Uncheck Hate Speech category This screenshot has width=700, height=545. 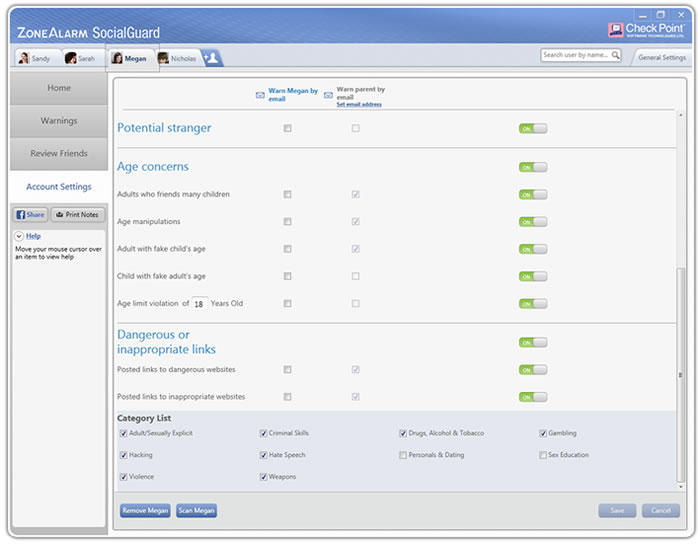pyautogui.click(x=263, y=455)
